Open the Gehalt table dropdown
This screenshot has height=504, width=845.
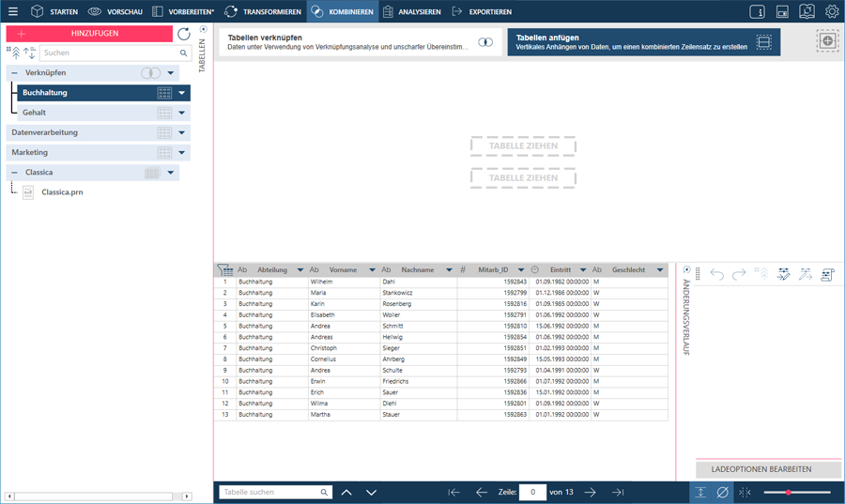181,113
